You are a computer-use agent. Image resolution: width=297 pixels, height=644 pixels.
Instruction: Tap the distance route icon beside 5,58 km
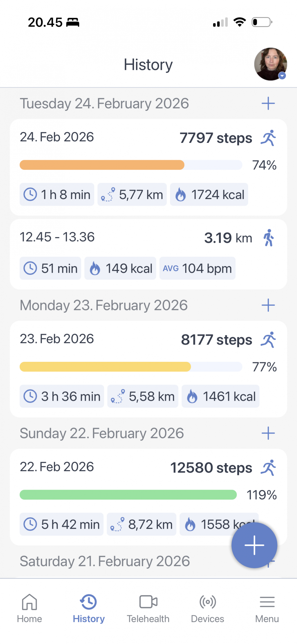pyautogui.click(x=118, y=397)
